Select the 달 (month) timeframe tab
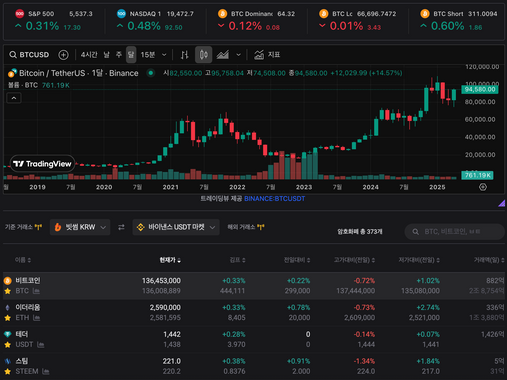The height and width of the screenshot is (380, 507). pos(131,55)
